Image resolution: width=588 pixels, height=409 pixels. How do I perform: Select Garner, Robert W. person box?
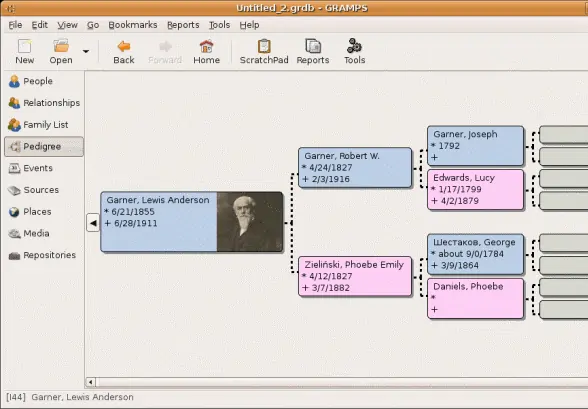355,168
